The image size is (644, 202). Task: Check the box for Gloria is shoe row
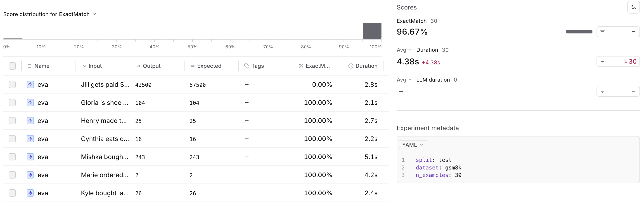pos(12,103)
